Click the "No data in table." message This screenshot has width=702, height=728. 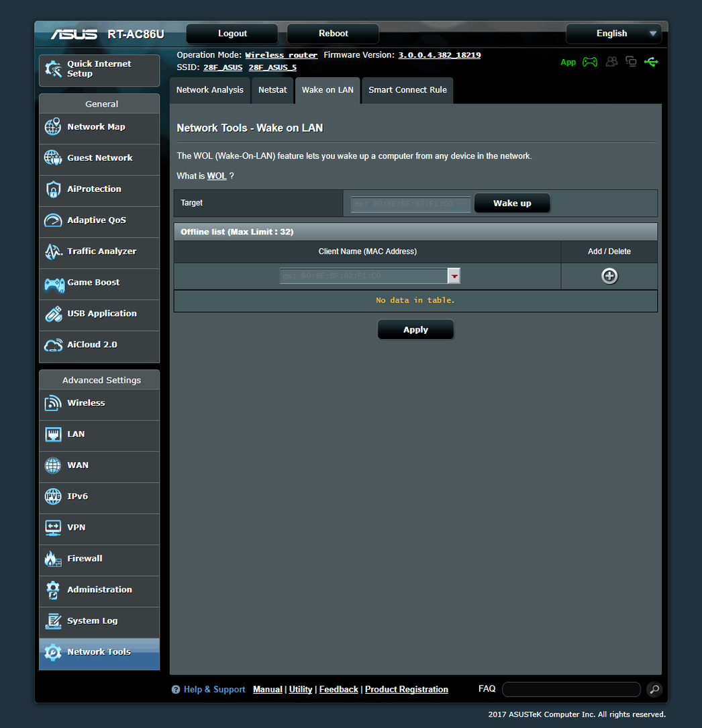pos(415,300)
